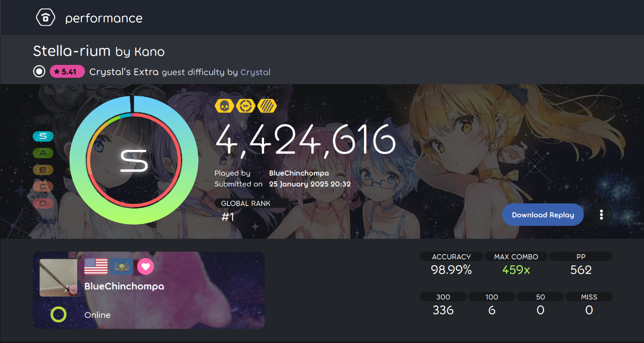Click the United States flag icon
Viewport: 644px width, 343px height.
(96, 267)
